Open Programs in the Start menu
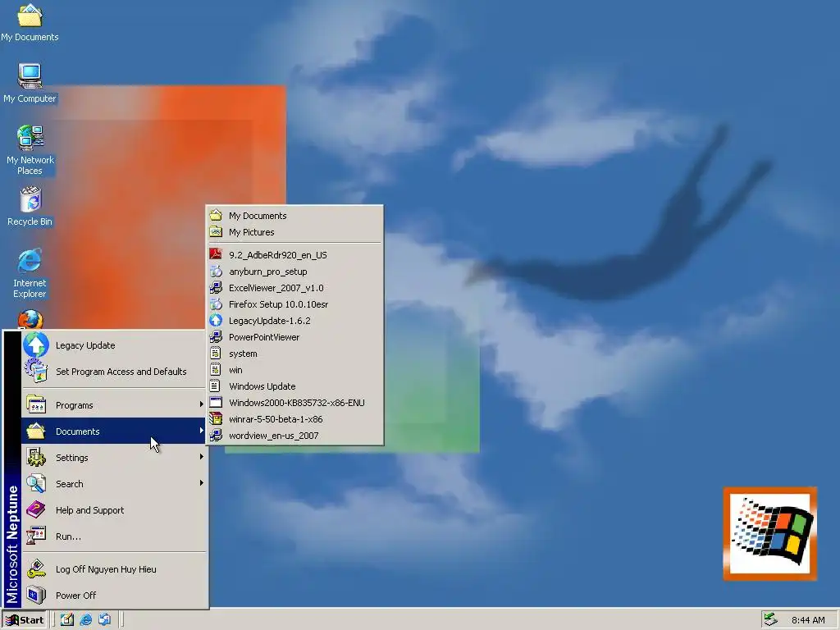 coord(113,405)
